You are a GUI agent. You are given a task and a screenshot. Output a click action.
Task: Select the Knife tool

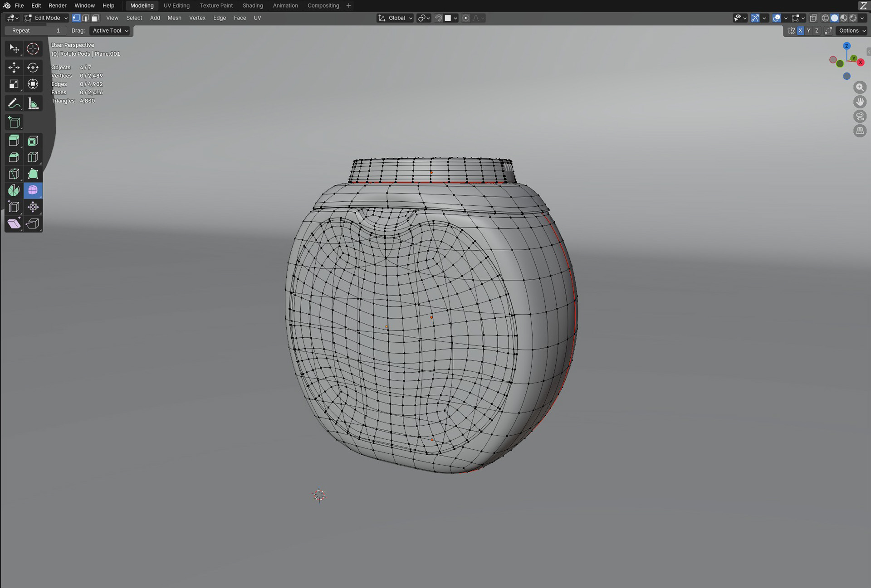click(x=14, y=174)
